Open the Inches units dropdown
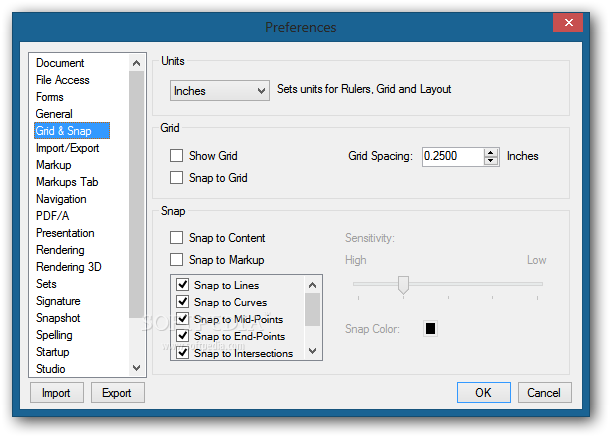 pyautogui.click(x=220, y=91)
